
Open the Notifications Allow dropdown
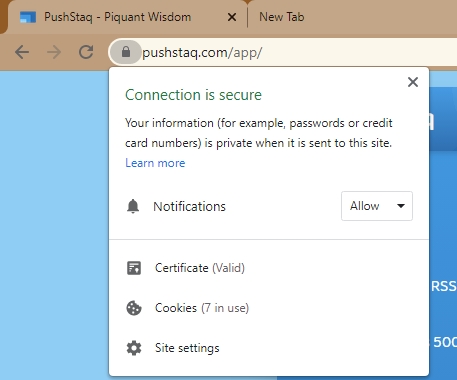(x=377, y=206)
